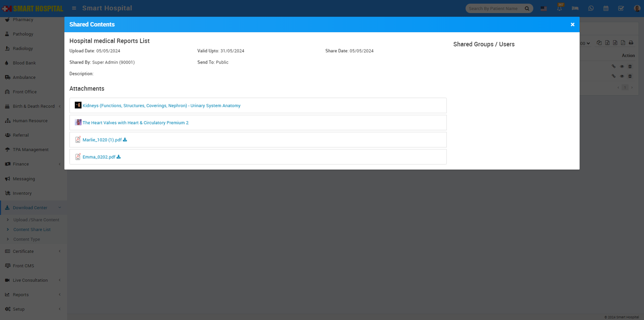Open the calendar icon in top bar
Viewport: 644px width, 320px height.
coord(606,8)
